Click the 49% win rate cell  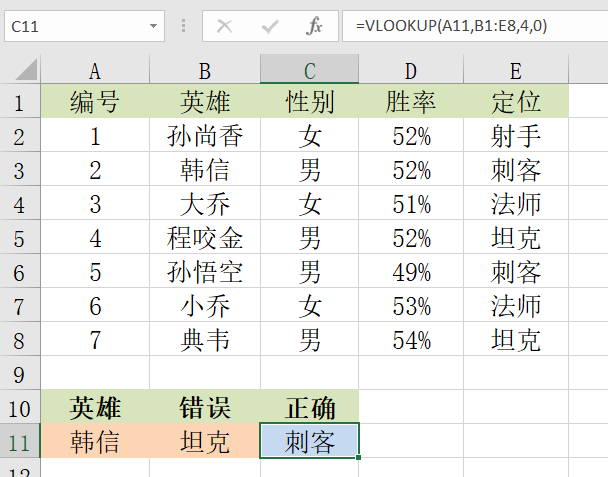411,271
